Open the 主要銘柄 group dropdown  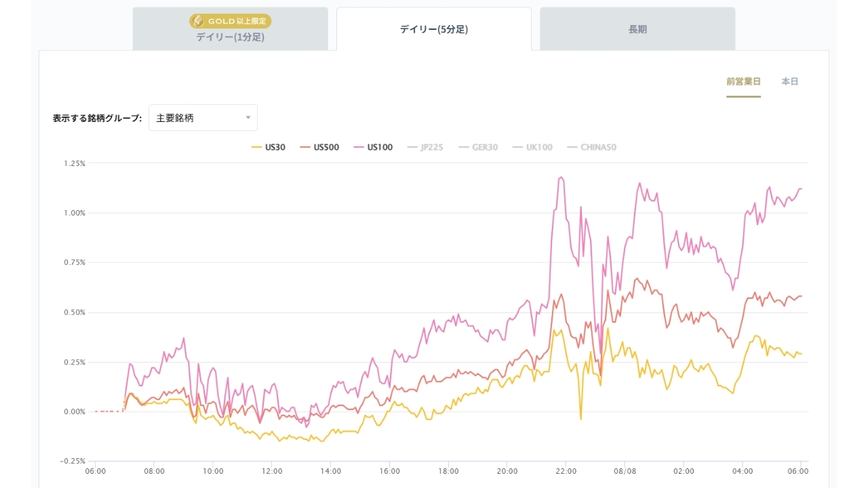point(203,118)
